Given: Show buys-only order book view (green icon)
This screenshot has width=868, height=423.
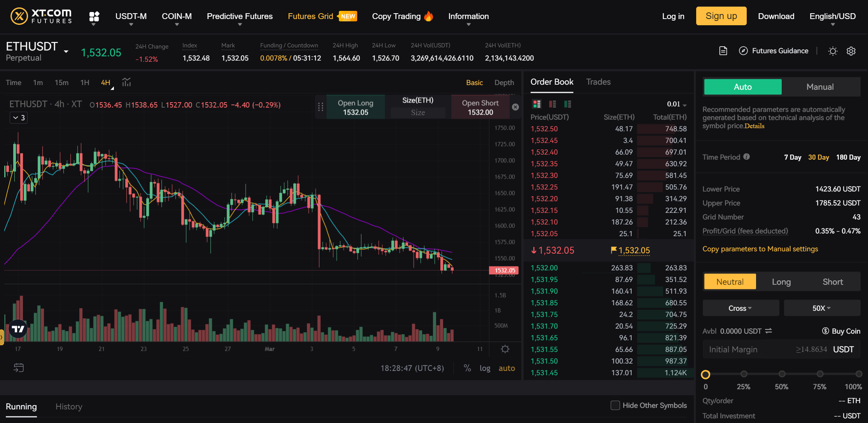Looking at the screenshot, I should tap(568, 104).
